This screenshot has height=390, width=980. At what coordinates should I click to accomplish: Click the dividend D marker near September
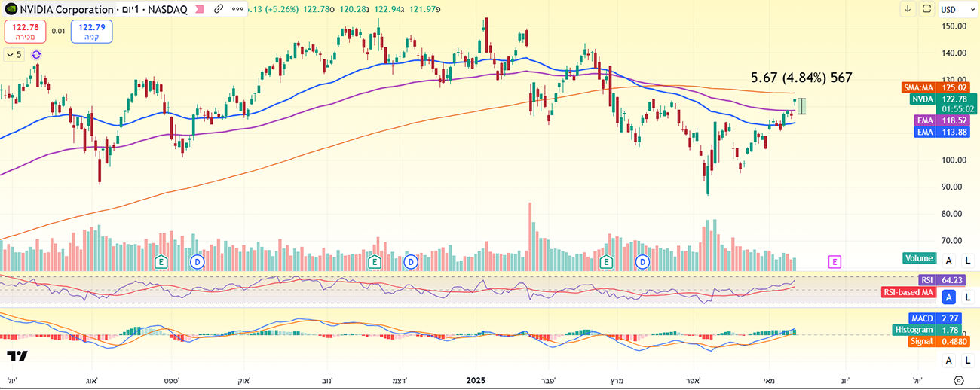197,261
